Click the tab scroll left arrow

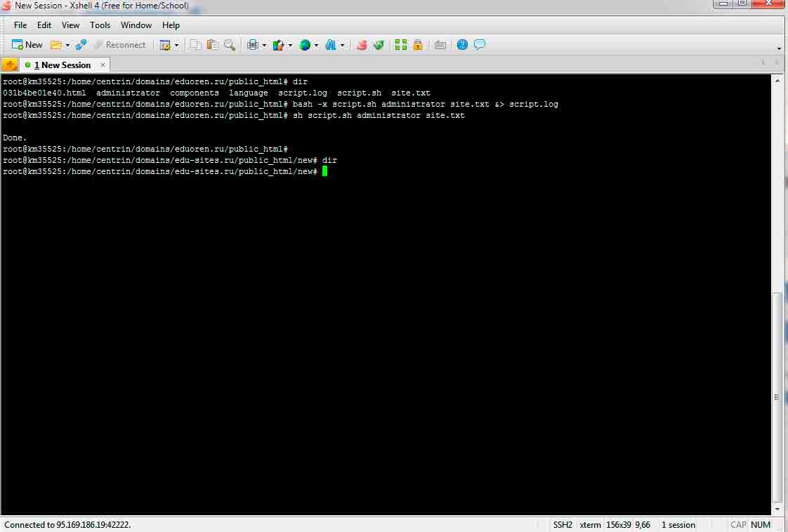(x=763, y=62)
